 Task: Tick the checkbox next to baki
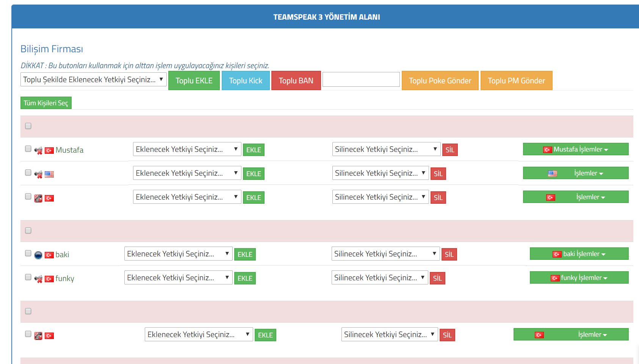[x=28, y=253]
